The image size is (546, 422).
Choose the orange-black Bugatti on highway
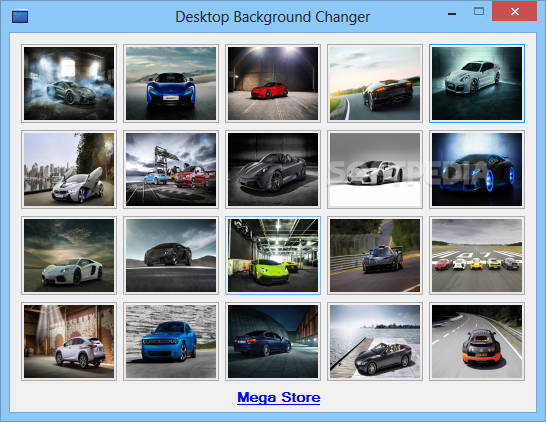click(x=477, y=342)
